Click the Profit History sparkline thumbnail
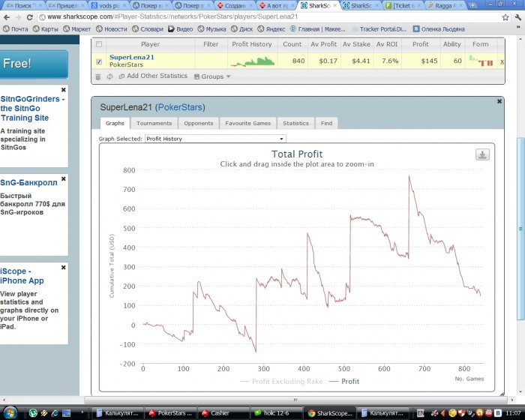This screenshot has width=525, height=420. pos(252,60)
